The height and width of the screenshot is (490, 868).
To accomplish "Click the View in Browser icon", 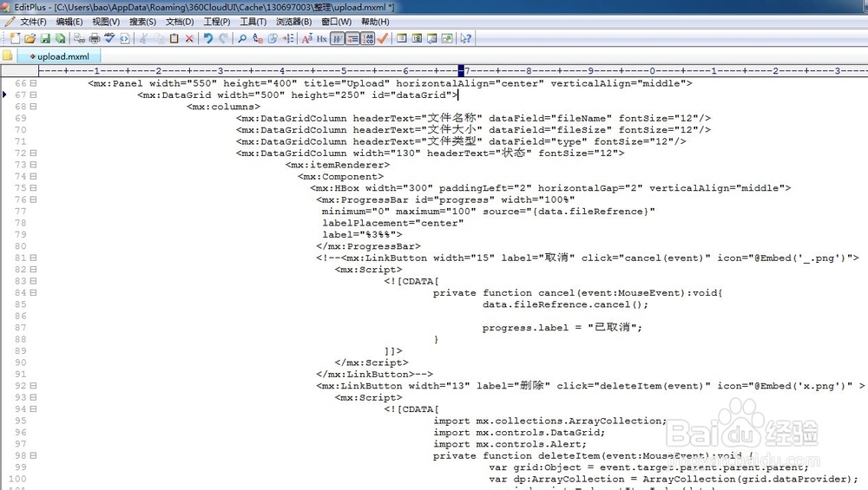I will point(124,38).
